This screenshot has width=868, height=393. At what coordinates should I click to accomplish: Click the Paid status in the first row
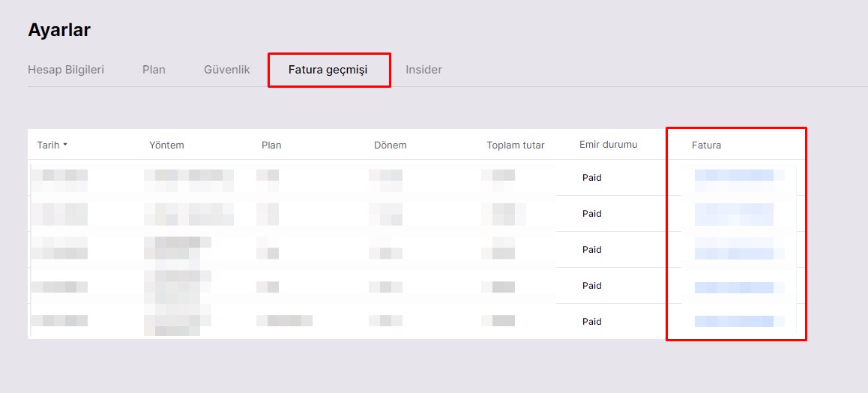[592, 178]
